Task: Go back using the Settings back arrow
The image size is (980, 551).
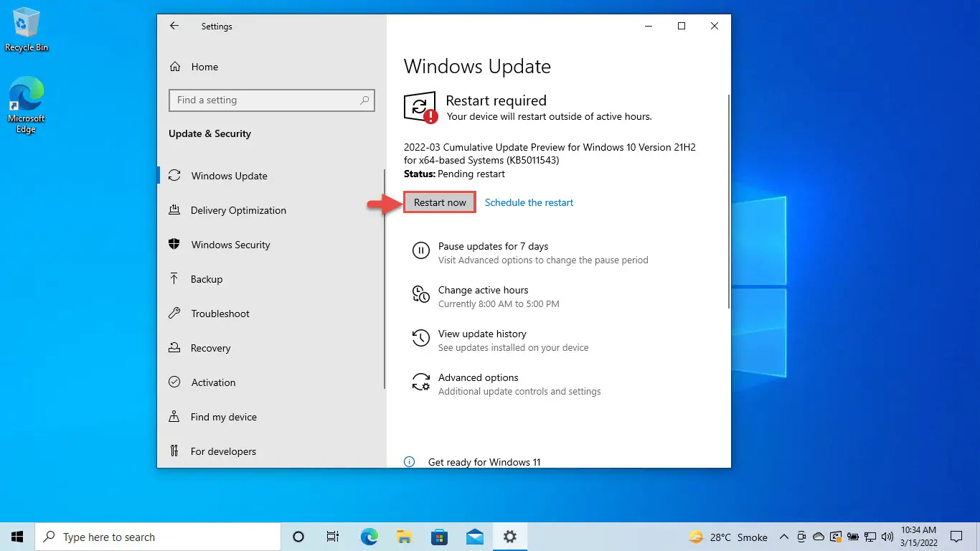Action: click(x=174, y=26)
